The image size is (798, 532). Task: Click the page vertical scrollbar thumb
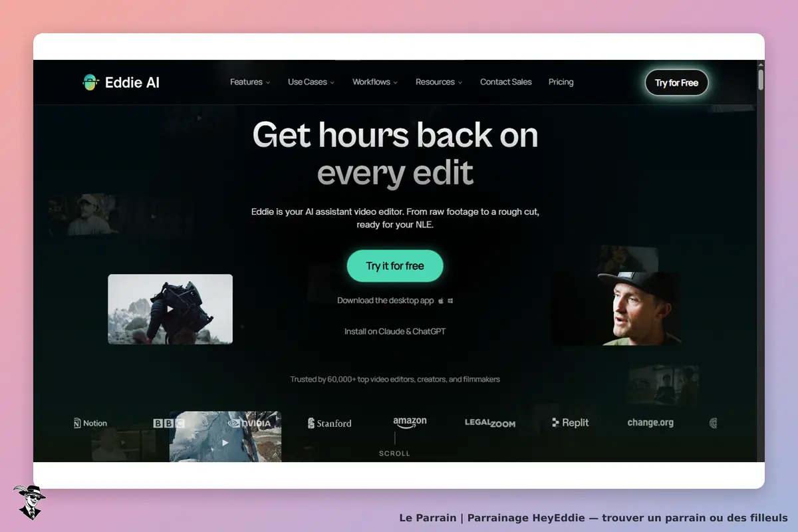(761, 78)
